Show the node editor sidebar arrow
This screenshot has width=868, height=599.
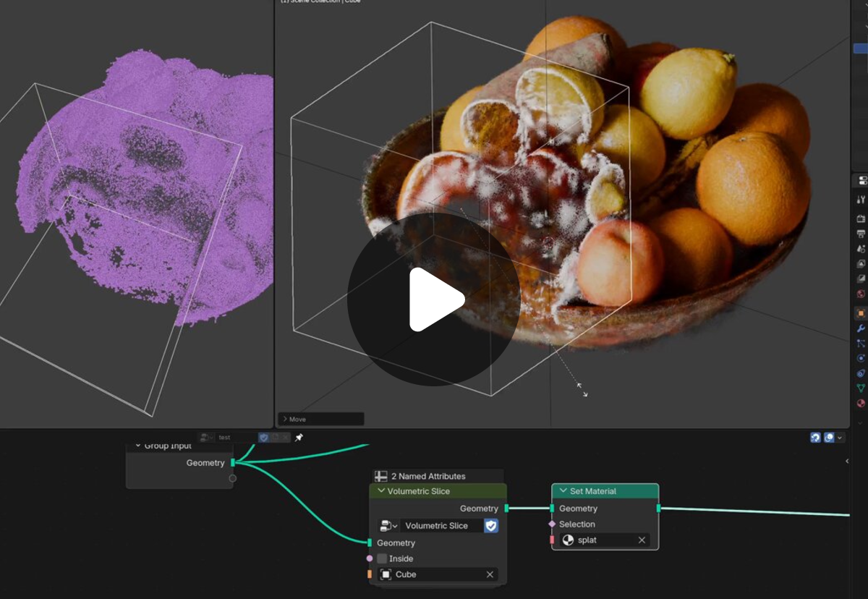848,461
